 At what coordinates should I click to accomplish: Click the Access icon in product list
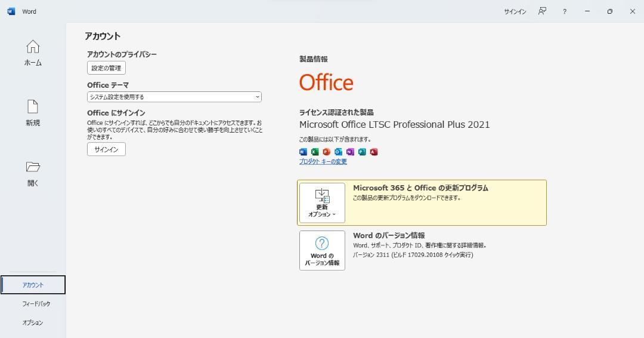tap(374, 152)
